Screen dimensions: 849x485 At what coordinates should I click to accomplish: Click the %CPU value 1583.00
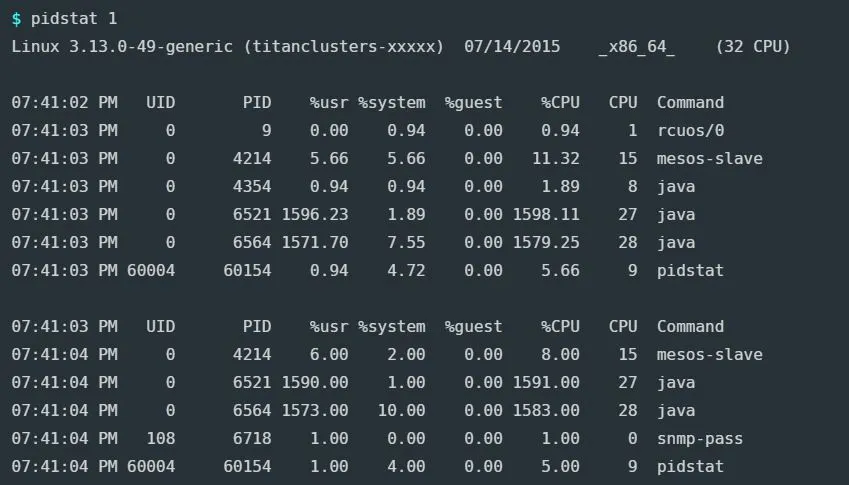[546, 410]
